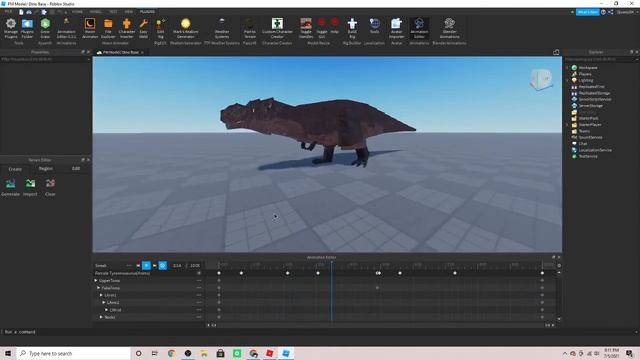The width and height of the screenshot is (640, 360).
Task: Click the Type here to search box
Action: coord(73,353)
